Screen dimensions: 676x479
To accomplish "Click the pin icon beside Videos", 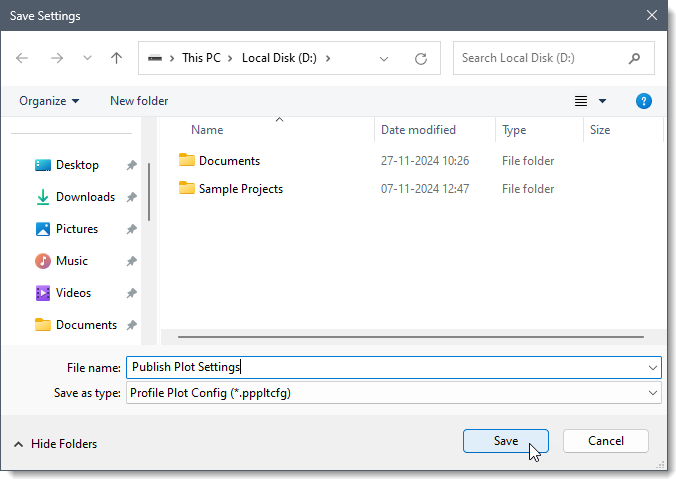I will [x=131, y=293].
